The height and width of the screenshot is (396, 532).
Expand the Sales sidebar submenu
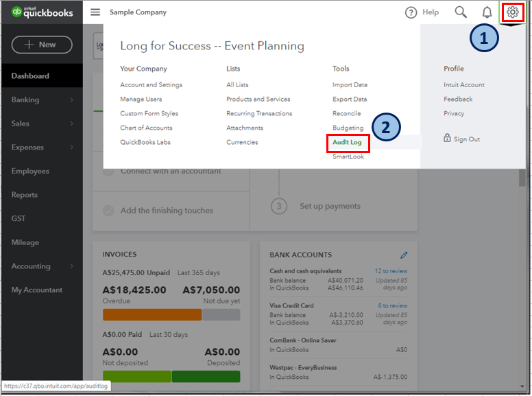pyautogui.click(x=71, y=124)
